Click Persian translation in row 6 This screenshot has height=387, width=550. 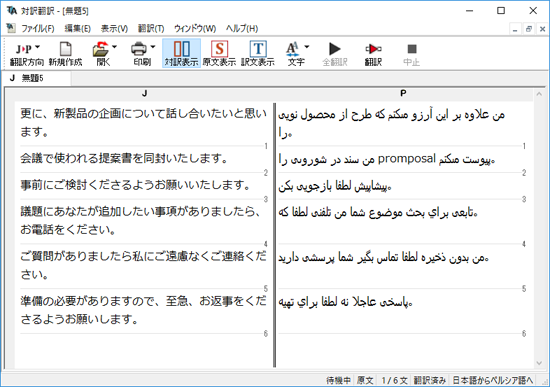(345, 302)
